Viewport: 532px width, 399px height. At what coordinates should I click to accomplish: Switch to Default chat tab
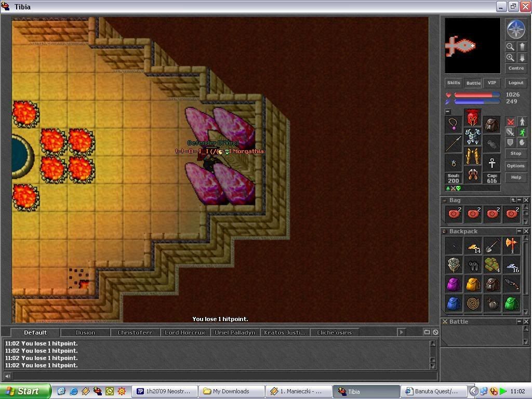[x=35, y=332]
